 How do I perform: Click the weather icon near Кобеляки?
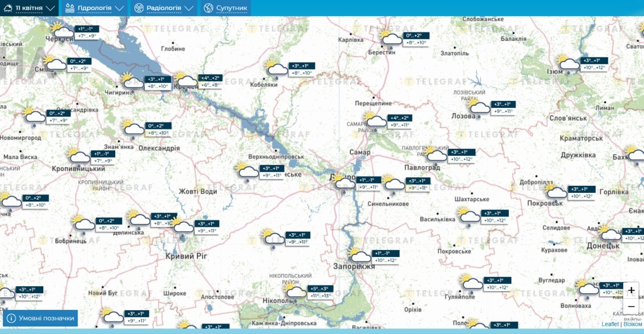(x=277, y=69)
